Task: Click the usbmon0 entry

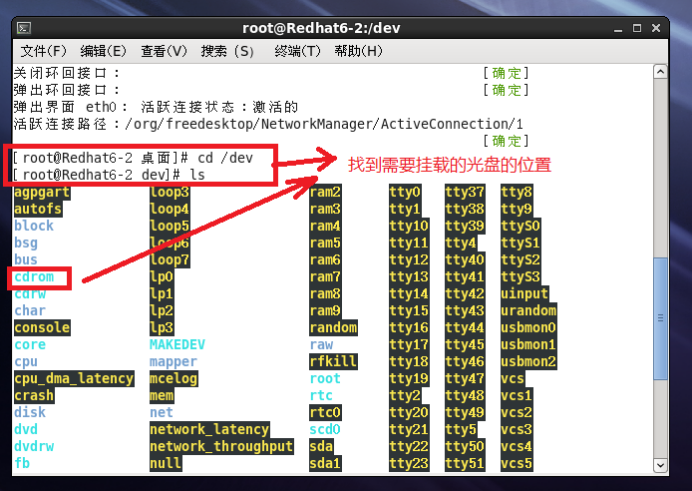Action: coord(529,328)
